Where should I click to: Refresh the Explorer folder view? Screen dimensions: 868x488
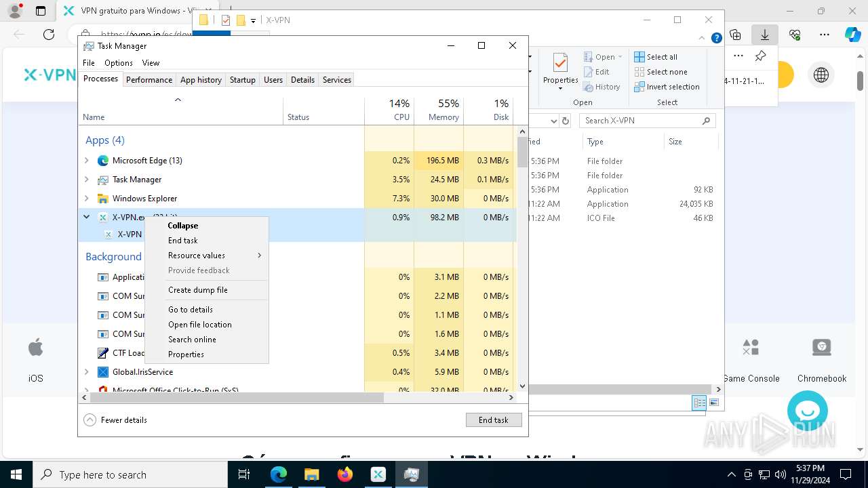click(x=566, y=121)
